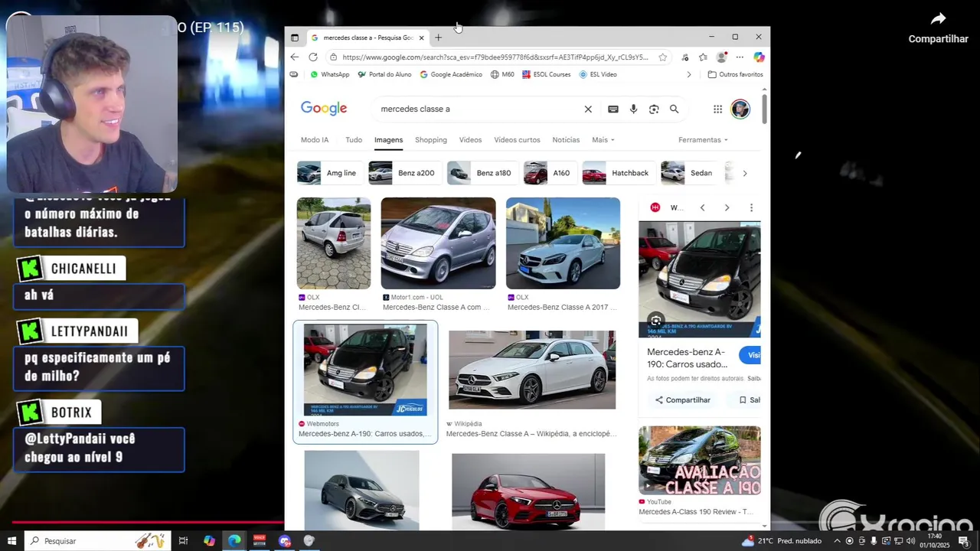Open Google Acadêmico bookmark
Image resolution: width=980 pixels, height=551 pixels.
(451, 74)
